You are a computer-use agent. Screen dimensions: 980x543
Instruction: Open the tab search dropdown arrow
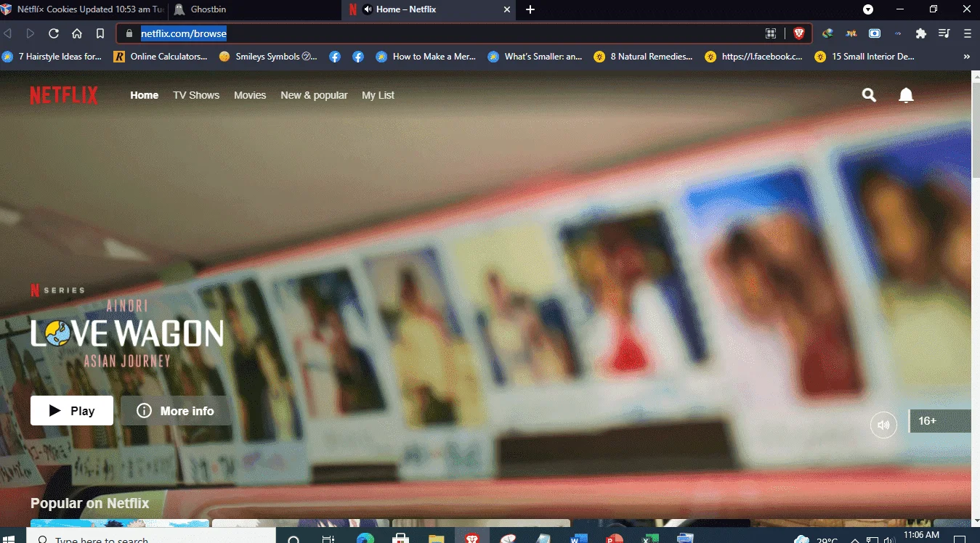[868, 9]
